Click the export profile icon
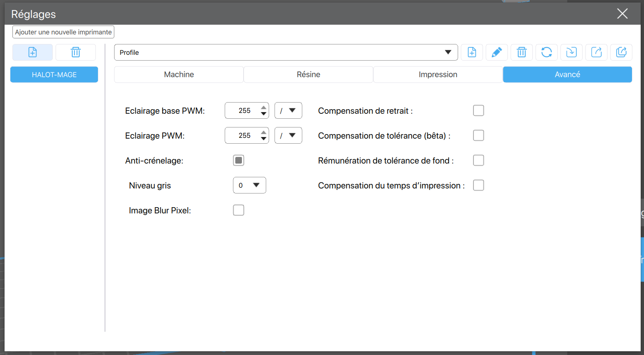Screen dimensions: 644x355 pos(596,52)
